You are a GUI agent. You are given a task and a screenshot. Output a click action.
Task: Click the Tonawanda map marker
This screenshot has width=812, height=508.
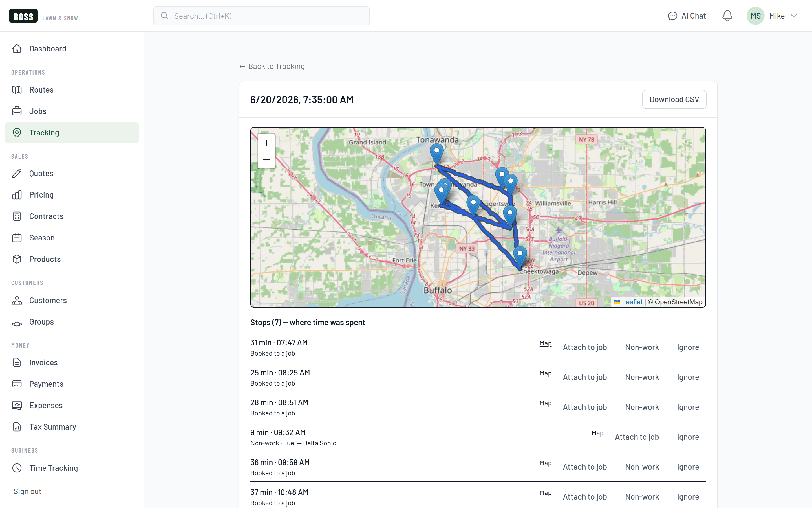pos(436,154)
